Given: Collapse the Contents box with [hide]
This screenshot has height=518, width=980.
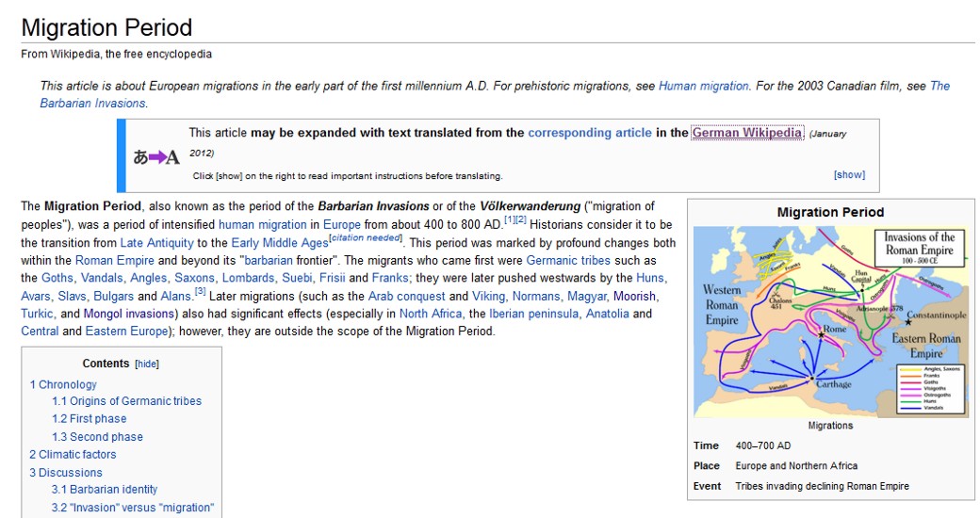Looking at the screenshot, I should coord(146,364).
